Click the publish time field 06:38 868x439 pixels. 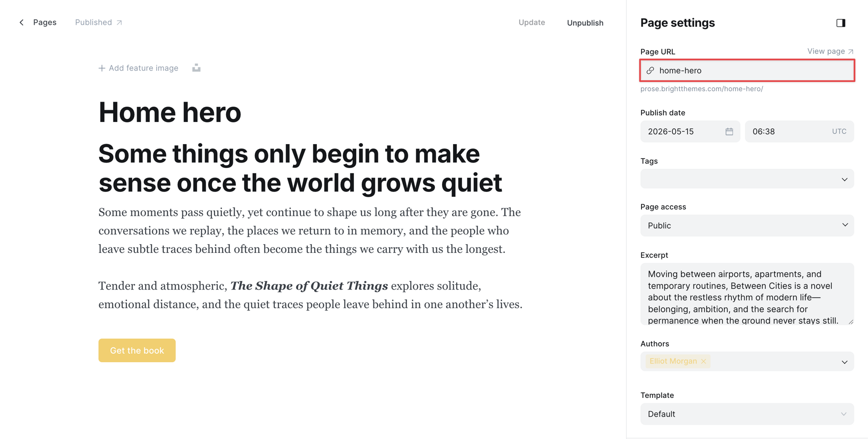799,131
